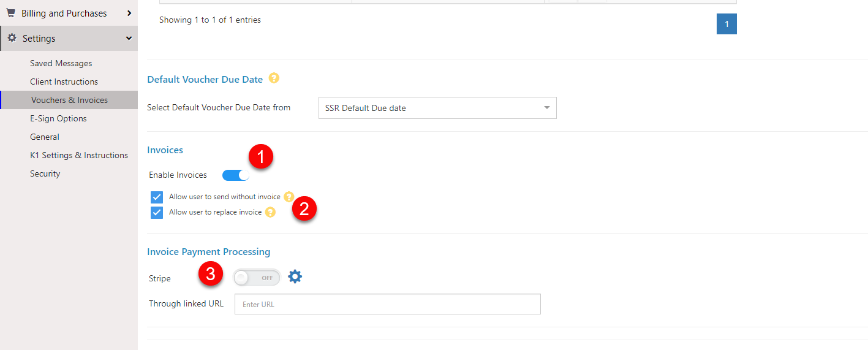This screenshot has height=350, width=868.
Task: Open the Security settings link
Action: 45,173
